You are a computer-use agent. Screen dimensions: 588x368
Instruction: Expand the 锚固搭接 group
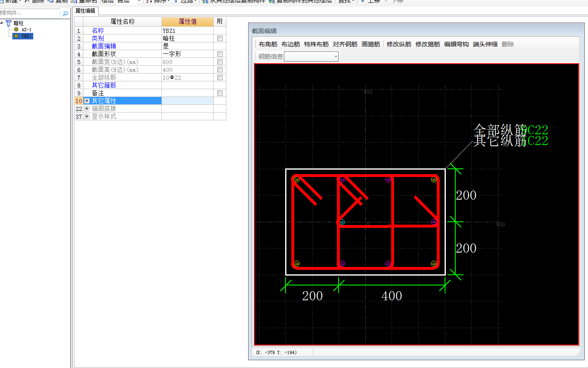click(x=87, y=108)
